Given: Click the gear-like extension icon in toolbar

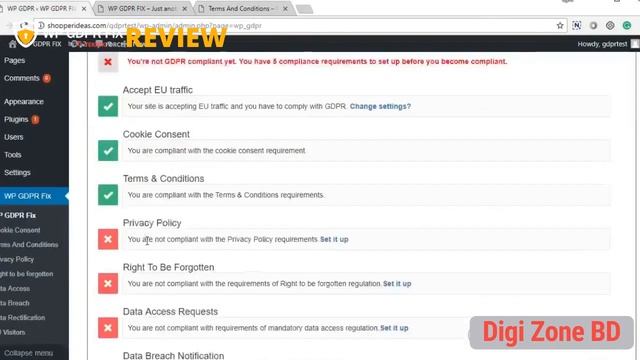Looking at the screenshot, I should click(x=610, y=26).
